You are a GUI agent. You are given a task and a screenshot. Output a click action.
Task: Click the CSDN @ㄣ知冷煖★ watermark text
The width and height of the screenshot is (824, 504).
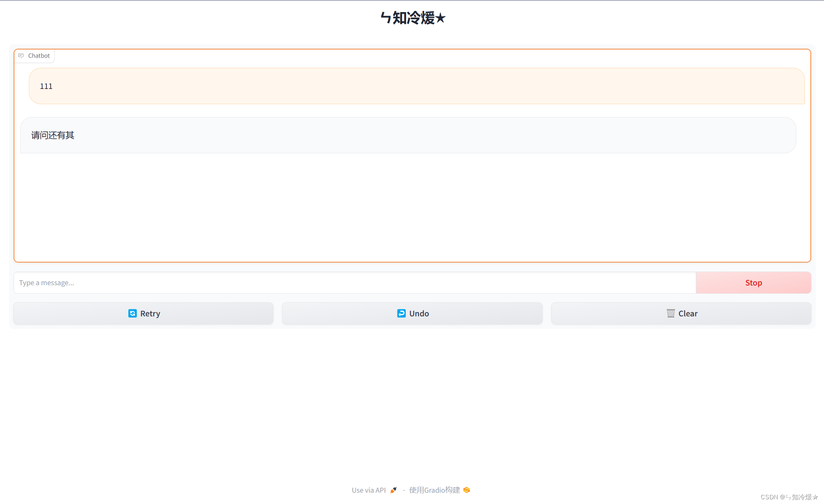pos(789,497)
